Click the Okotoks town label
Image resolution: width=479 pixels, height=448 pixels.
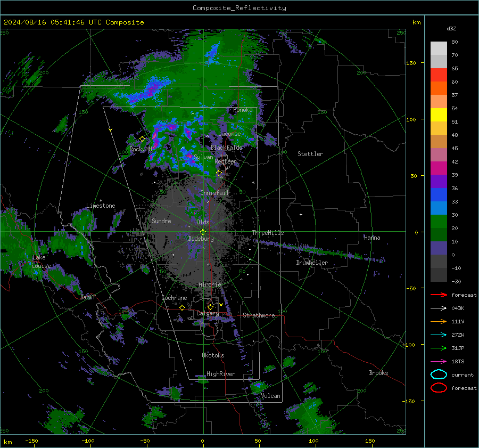point(213,355)
